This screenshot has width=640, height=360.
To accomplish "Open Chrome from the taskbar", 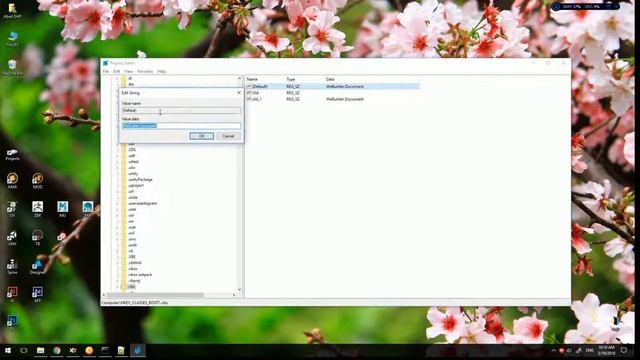I will (x=57, y=351).
